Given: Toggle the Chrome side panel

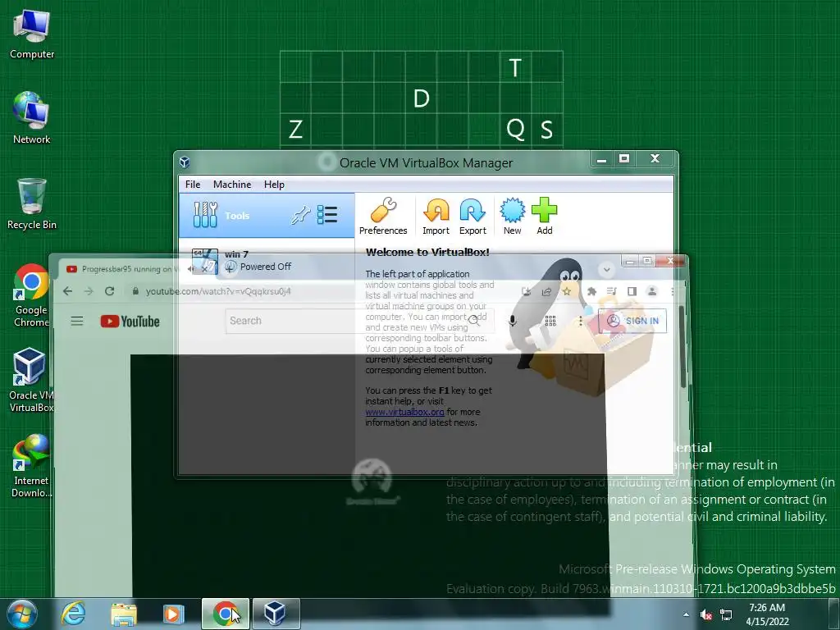Looking at the screenshot, I should pyautogui.click(x=632, y=291).
